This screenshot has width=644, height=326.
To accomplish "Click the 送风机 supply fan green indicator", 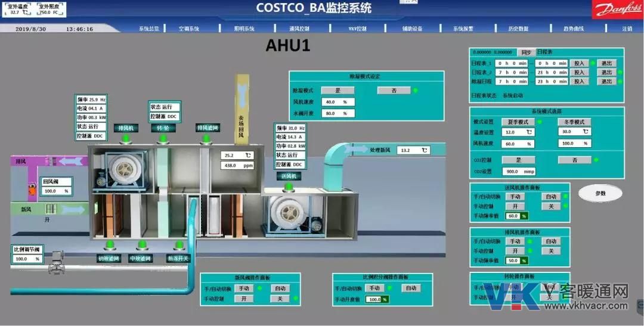I will 289,187.
